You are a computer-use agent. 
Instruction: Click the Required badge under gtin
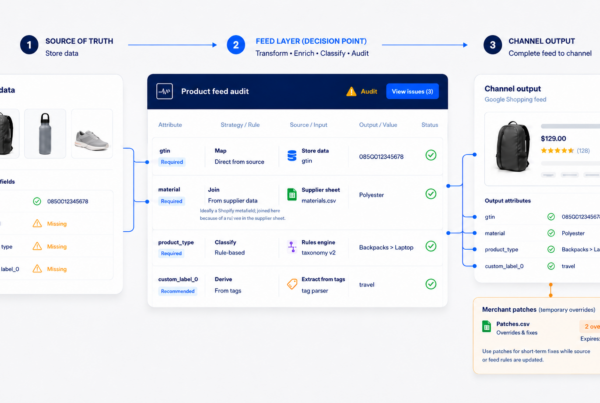172,162
